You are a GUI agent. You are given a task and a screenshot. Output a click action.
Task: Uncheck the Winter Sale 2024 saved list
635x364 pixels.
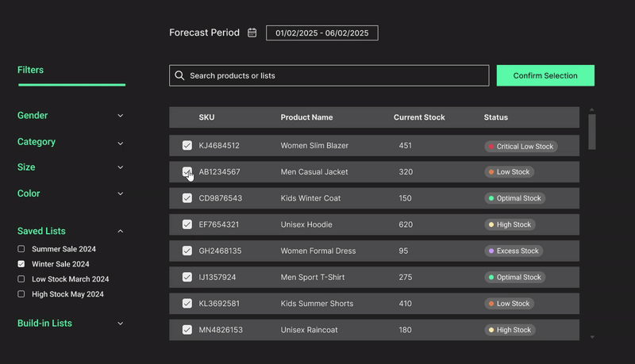coord(21,264)
